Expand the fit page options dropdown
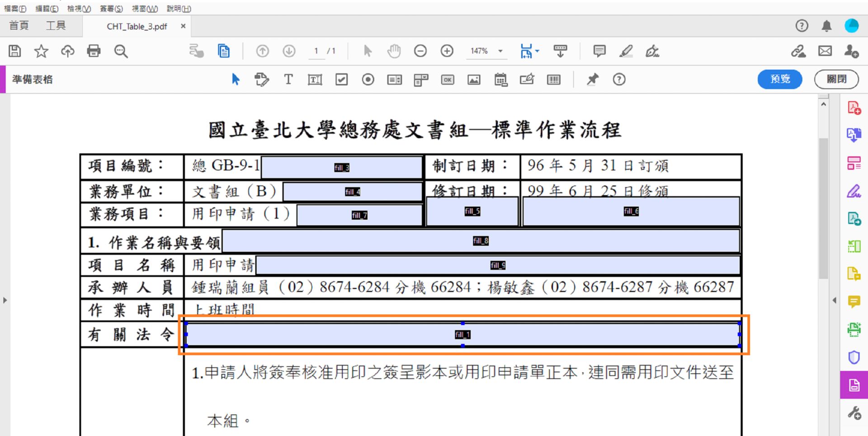Viewport: 868px width, 436px height. point(537,51)
